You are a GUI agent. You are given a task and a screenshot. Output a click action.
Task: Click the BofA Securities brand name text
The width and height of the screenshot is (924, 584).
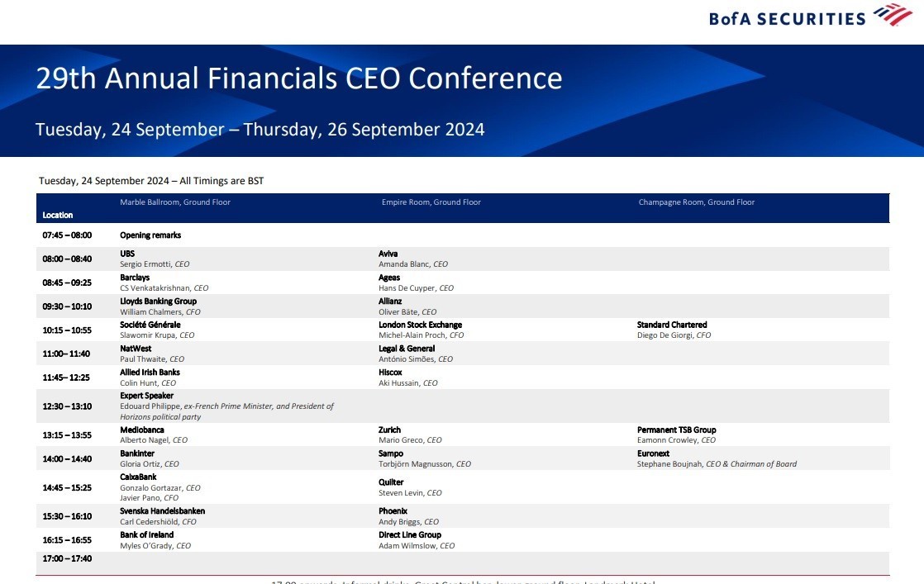787,18
